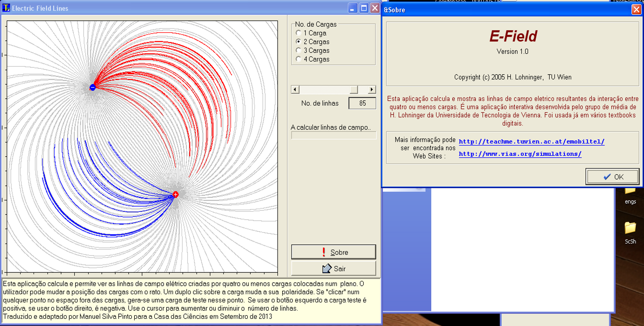Select the 2 Cargas radio button
Screen dimensions: 644x326
point(299,42)
